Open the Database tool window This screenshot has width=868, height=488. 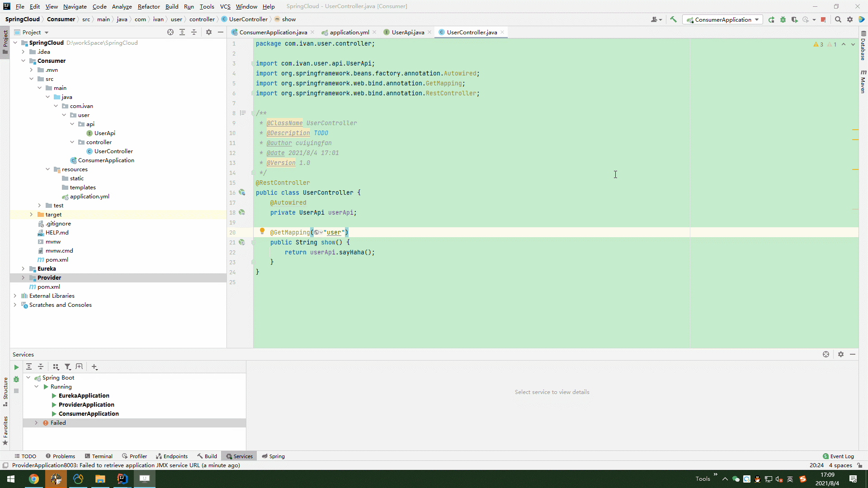863,46
